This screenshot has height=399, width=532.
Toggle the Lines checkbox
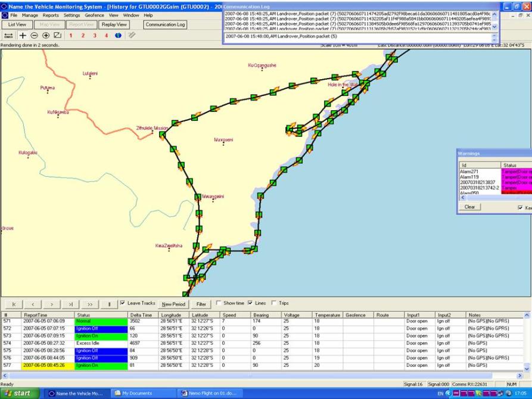(x=250, y=303)
